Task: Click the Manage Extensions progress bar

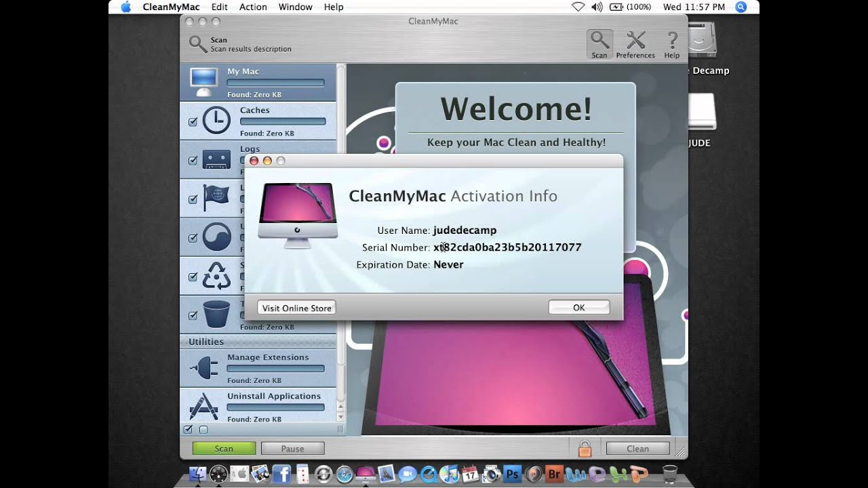Action: 276,369
